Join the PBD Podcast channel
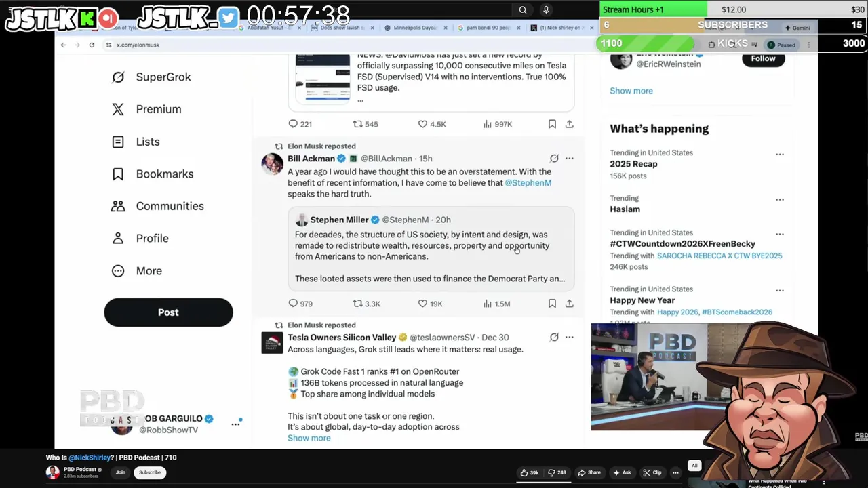Screen dimensions: 868x488 click(121, 472)
